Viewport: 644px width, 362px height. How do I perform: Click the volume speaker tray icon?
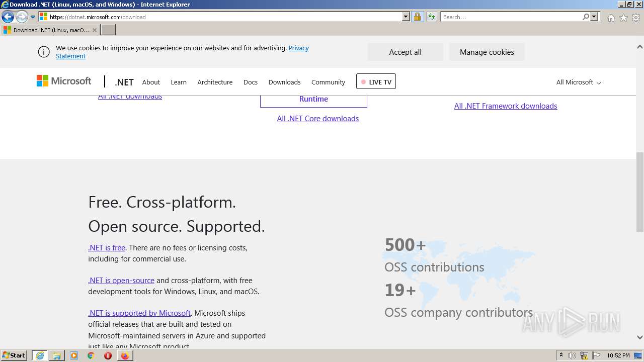(x=572, y=355)
